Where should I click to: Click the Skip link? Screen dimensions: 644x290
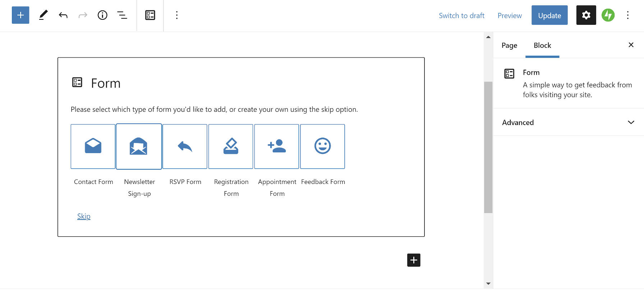(84, 216)
